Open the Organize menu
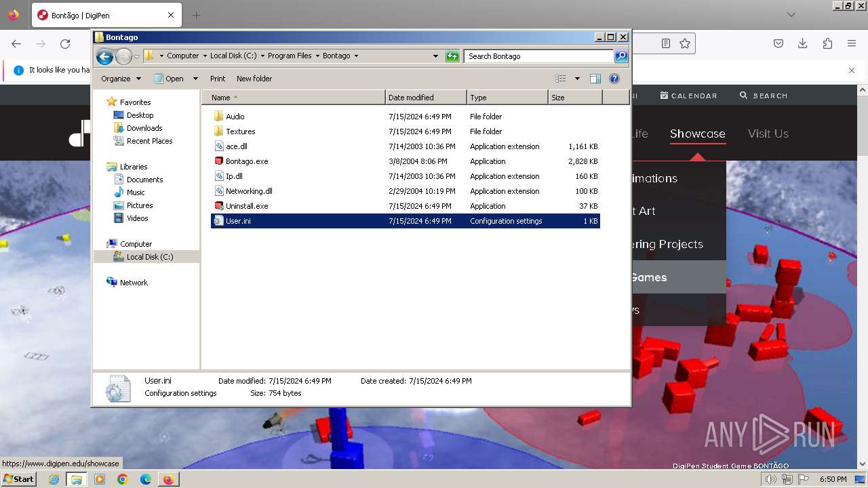Viewport: 868px width, 488px height. pos(121,79)
